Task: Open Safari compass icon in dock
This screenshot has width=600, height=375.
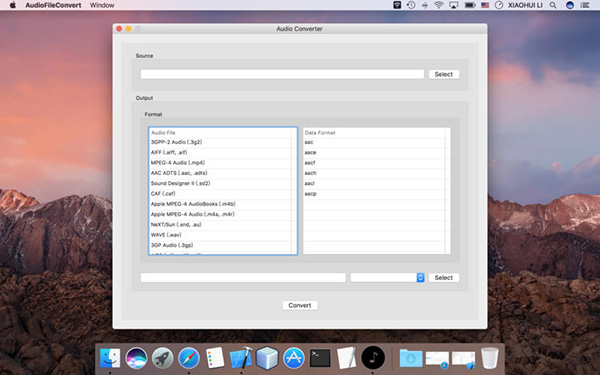Action: [x=189, y=358]
